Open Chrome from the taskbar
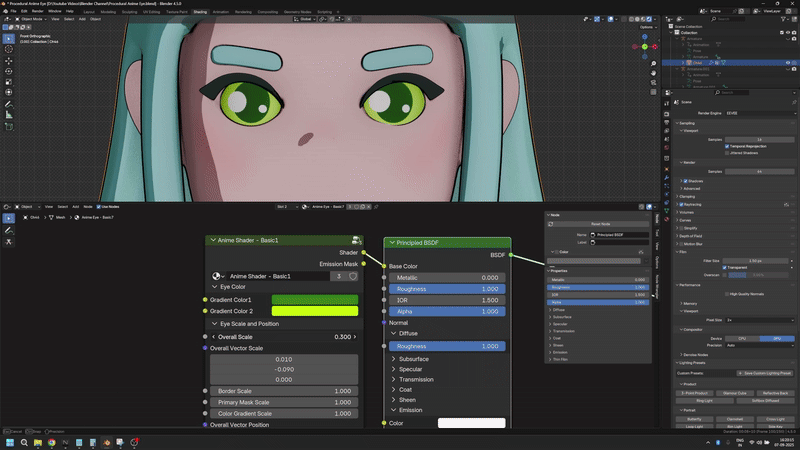This screenshot has height=450, width=800. pos(52,442)
